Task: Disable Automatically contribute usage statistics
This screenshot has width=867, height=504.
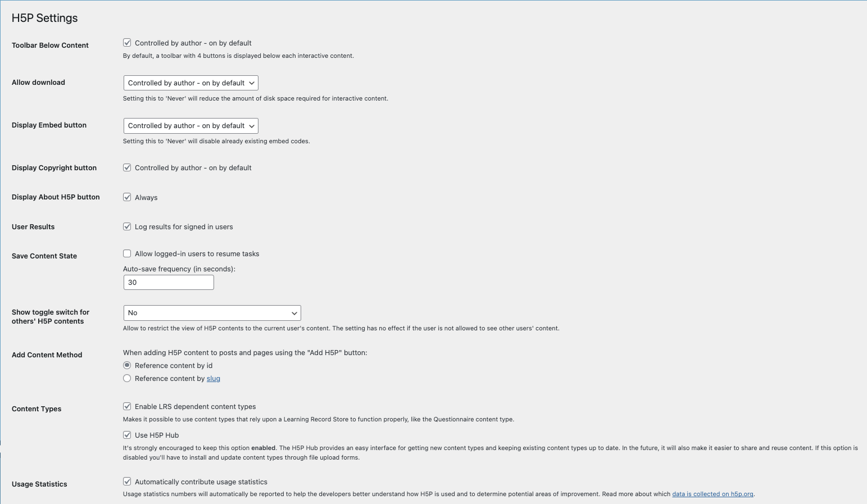Action: [127, 482]
